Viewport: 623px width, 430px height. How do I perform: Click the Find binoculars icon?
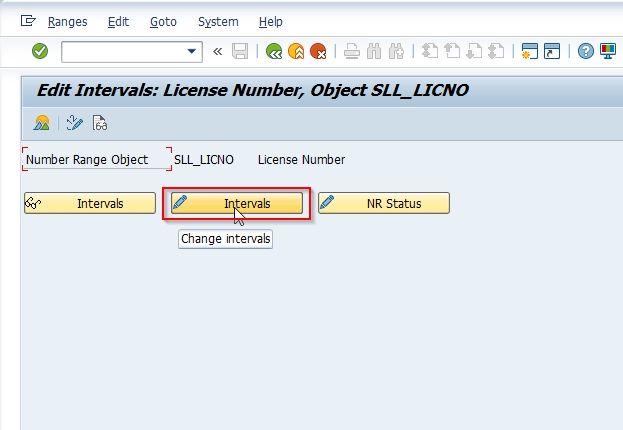tap(374, 51)
